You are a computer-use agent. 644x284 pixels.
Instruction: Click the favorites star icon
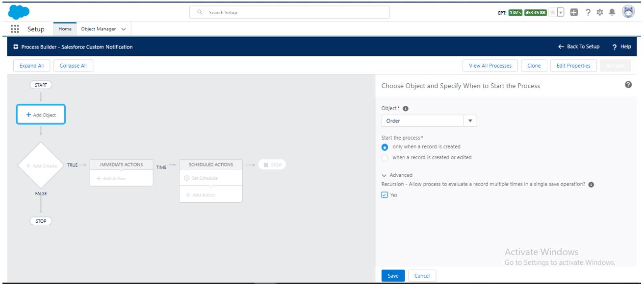[x=553, y=12]
